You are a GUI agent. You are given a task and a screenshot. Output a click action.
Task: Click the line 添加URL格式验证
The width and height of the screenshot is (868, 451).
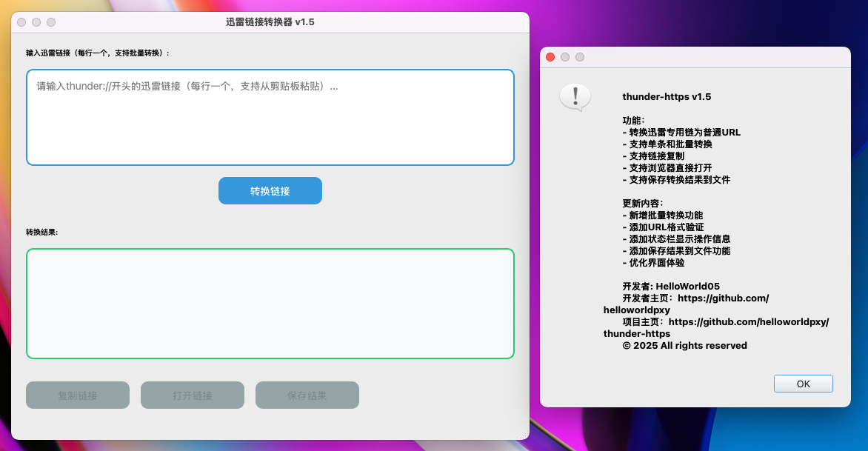pos(663,227)
